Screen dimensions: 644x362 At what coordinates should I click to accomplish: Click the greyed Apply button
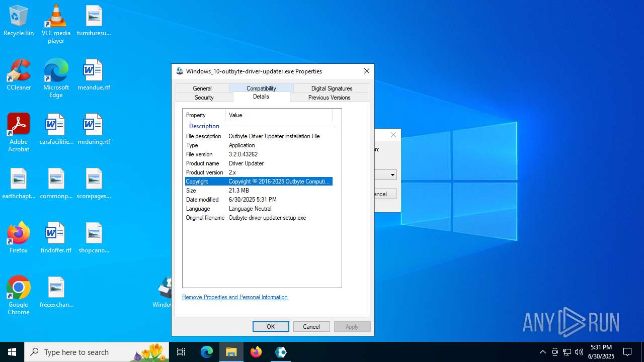[352, 327]
